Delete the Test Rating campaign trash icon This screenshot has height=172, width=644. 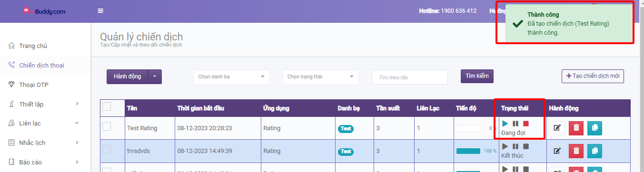[576, 127]
